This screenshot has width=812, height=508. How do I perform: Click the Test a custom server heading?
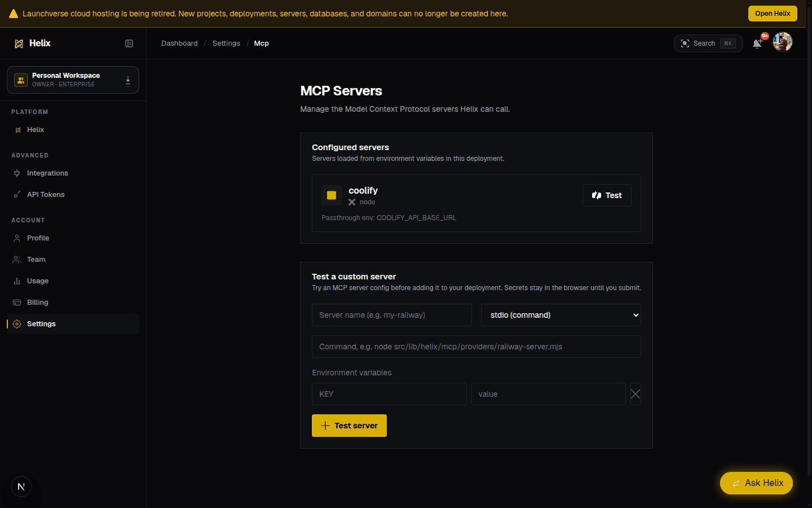(x=354, y=277)
